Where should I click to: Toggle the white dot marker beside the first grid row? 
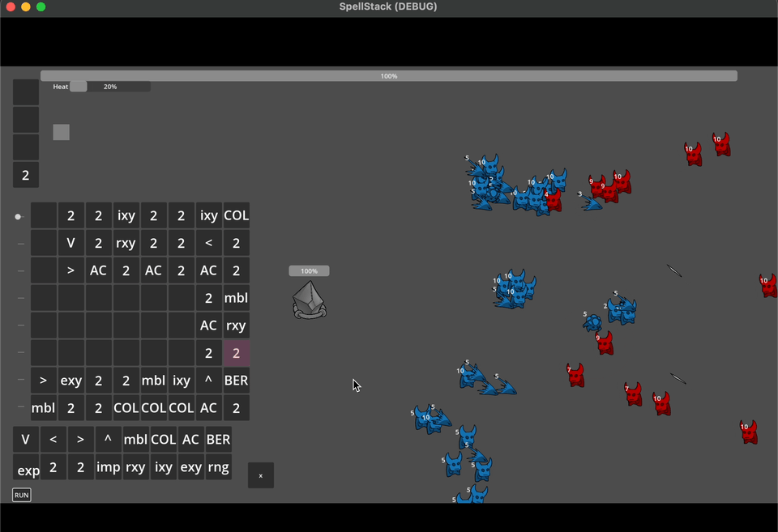click(x=19, y=217)
